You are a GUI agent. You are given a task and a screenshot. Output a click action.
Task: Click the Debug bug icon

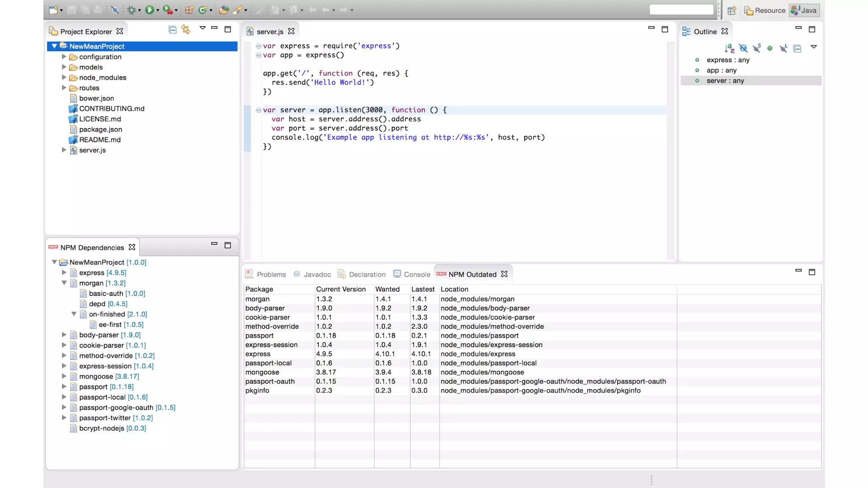(131, 10)
